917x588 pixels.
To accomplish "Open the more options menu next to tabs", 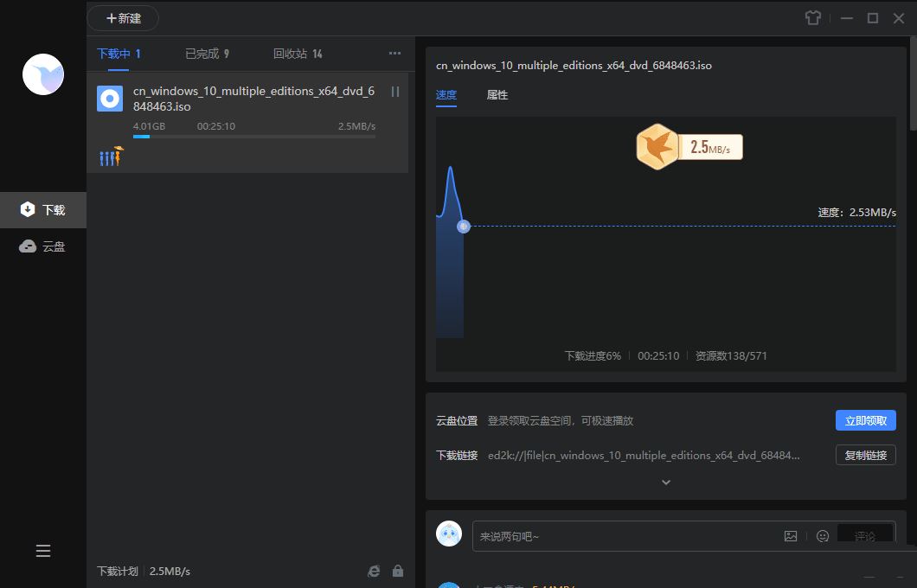I will coord(394,53).
